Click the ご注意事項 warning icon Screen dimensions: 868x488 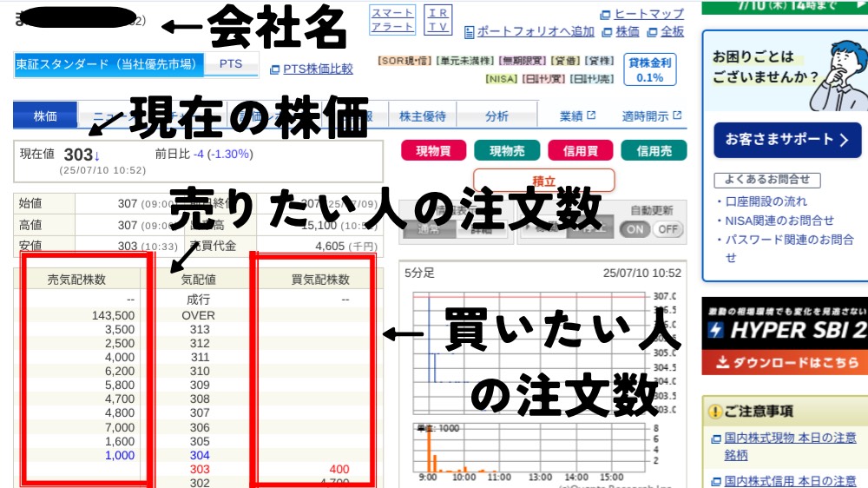(x=715, y=412)
